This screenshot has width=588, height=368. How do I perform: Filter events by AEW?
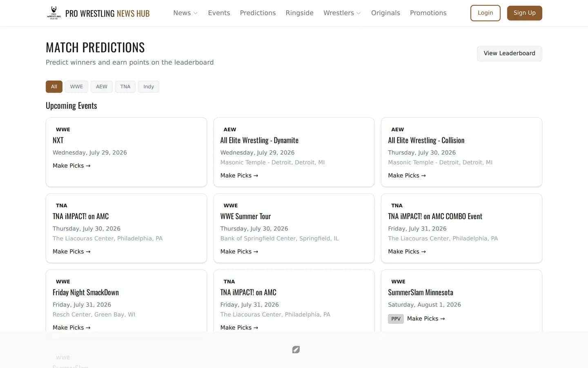(102, 87)
